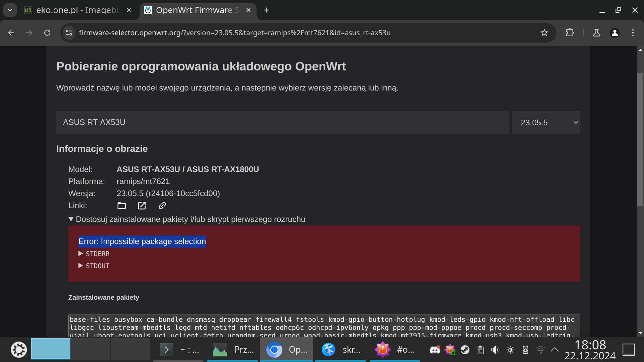Expand the STDERR details
Image resolution: width=644 pixels, height=362 pixels.
(x=94, y=254)
